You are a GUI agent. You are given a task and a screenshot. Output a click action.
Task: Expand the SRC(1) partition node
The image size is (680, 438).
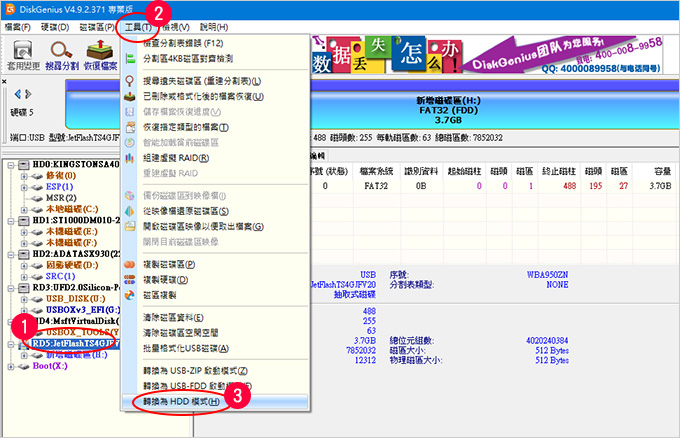[24, 277]
